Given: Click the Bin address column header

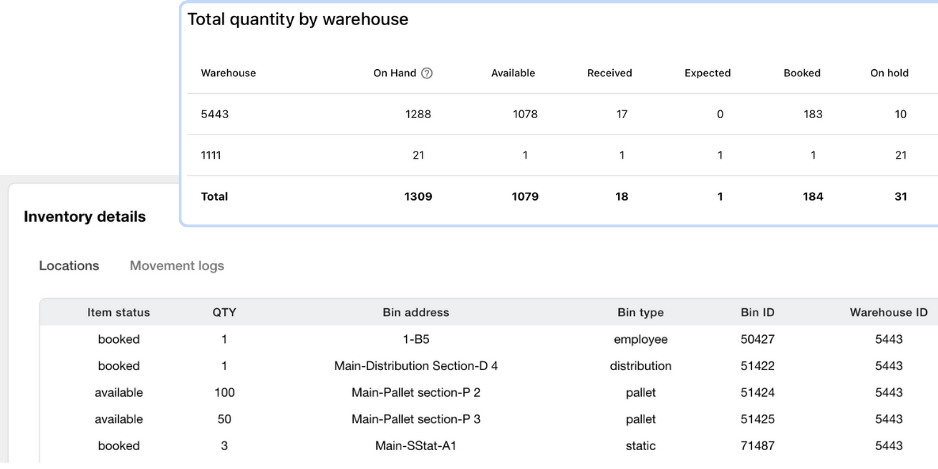Looking at the screenshot, I should pyautogui.click(x=416, y=313).
